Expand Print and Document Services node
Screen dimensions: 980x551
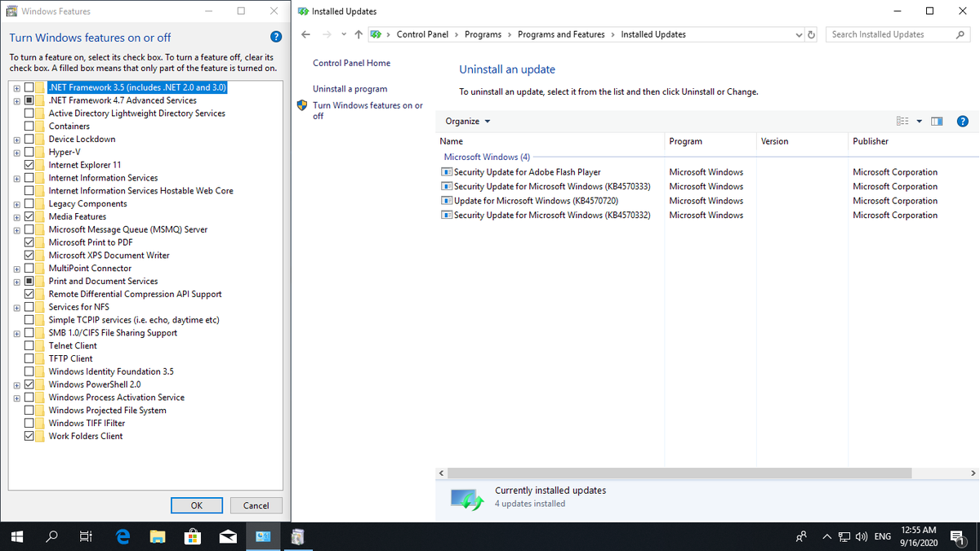click(16, 282)
